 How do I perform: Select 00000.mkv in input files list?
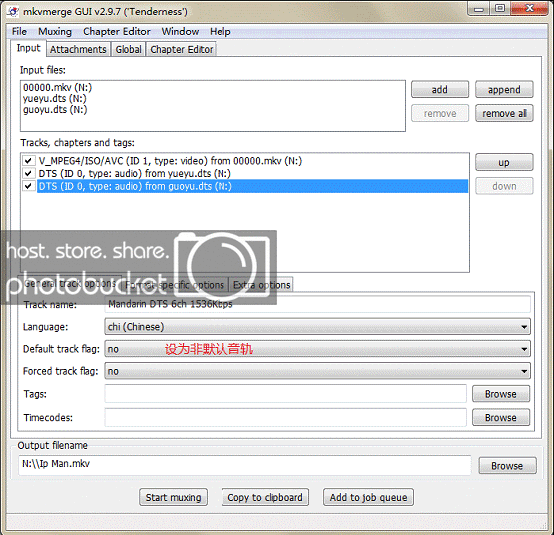point(57,87)
